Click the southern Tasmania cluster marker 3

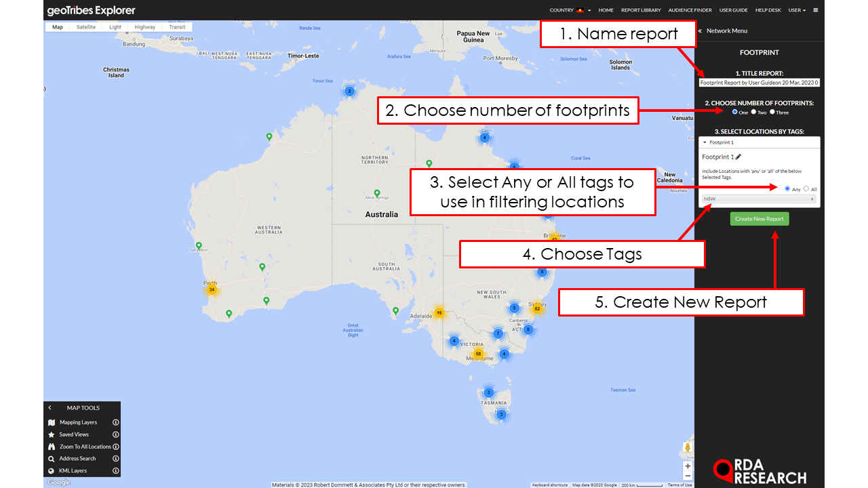[x=501, y=414]
